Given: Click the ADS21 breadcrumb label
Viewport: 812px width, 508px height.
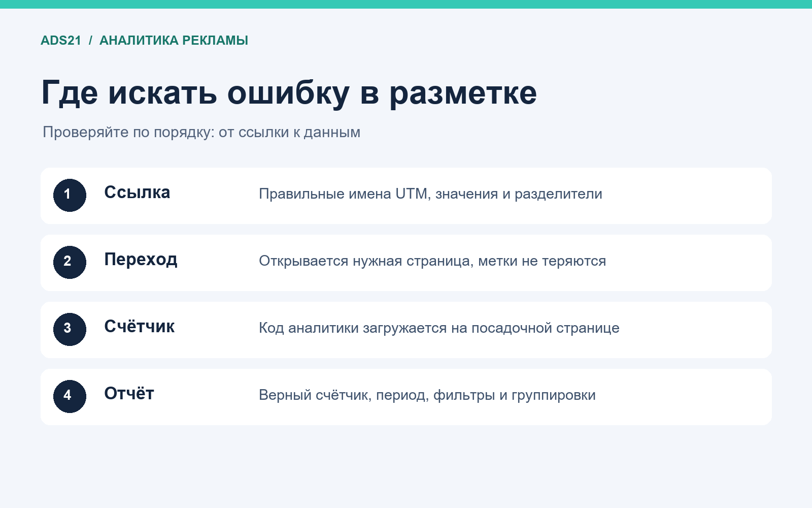Looking at the screenshot, I should (x=61, y=41).
